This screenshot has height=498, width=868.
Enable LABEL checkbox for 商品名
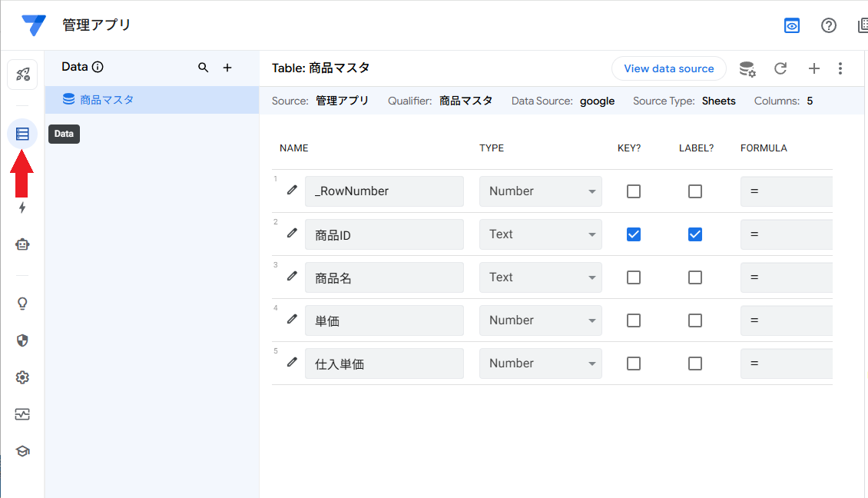695,277
